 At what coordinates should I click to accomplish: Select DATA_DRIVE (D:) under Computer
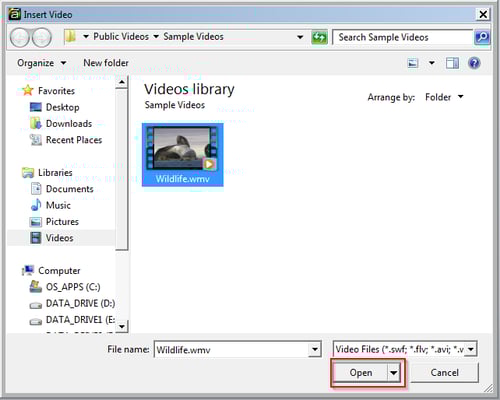pos(80,303)
